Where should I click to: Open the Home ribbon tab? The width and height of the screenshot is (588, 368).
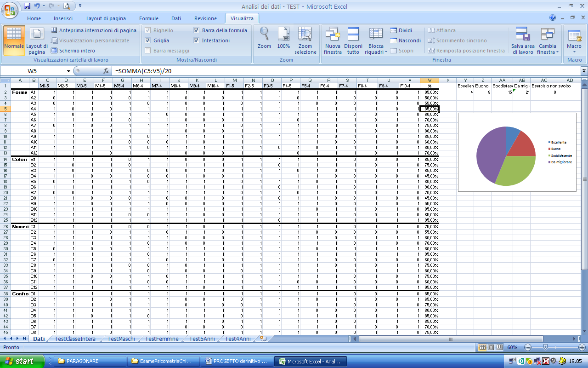(34, 18)
